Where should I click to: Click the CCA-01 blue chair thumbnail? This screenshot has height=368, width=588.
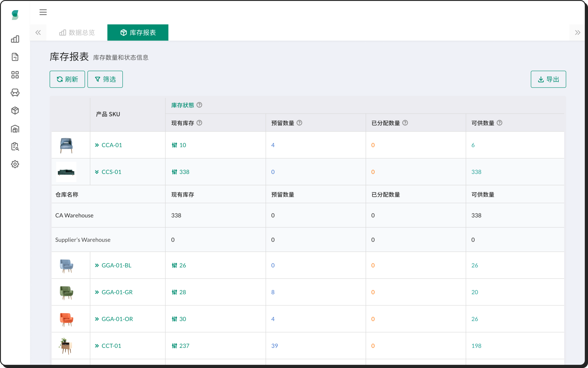(x=66, y=145)
